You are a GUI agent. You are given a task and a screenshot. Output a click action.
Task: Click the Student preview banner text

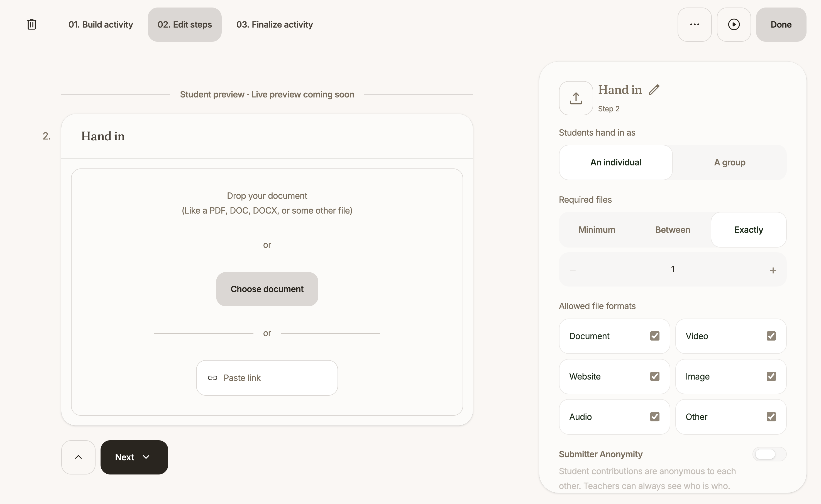[x=267, y=94]
